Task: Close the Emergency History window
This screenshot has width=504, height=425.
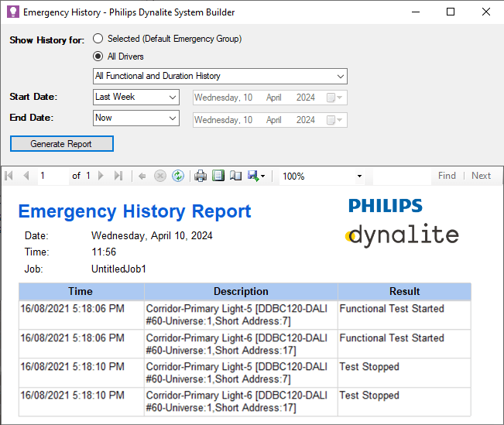Action: (486, 12)
